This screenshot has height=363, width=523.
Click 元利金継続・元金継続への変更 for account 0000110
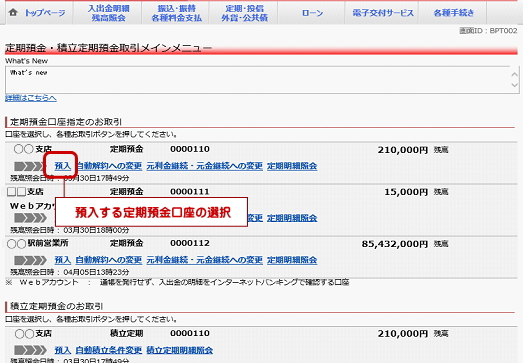(204, 166)
